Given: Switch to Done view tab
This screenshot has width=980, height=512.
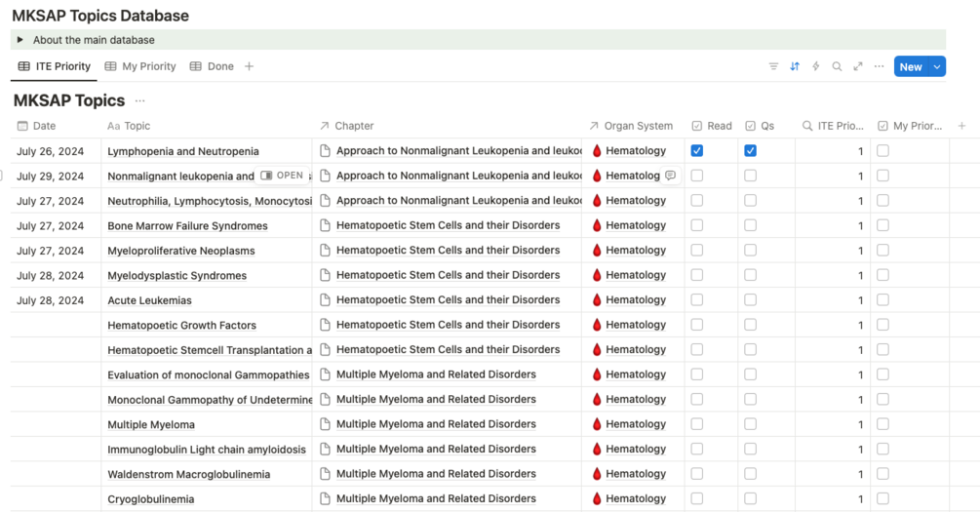Looking at the screenshot, I should point(212,66).
